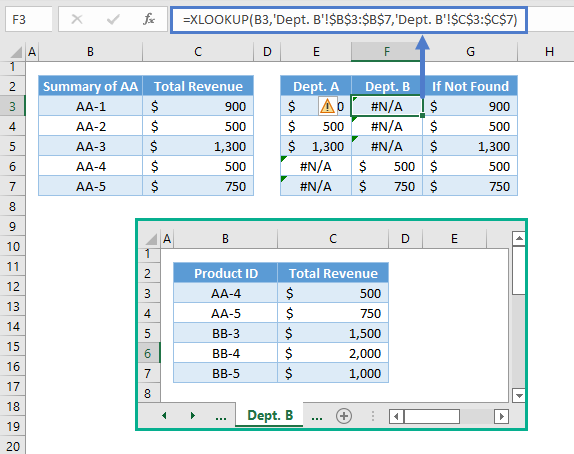Screen dimensions: 574x454
Task: Select BB-3 in the Dept. B table
Action: pyautogui.click(x=226, y=334)
